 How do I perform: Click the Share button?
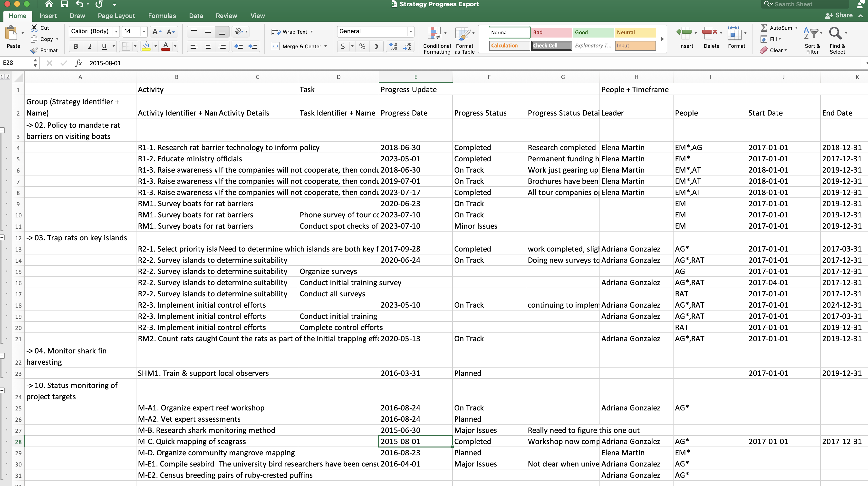pyautogui.click(x=839, y=16)
